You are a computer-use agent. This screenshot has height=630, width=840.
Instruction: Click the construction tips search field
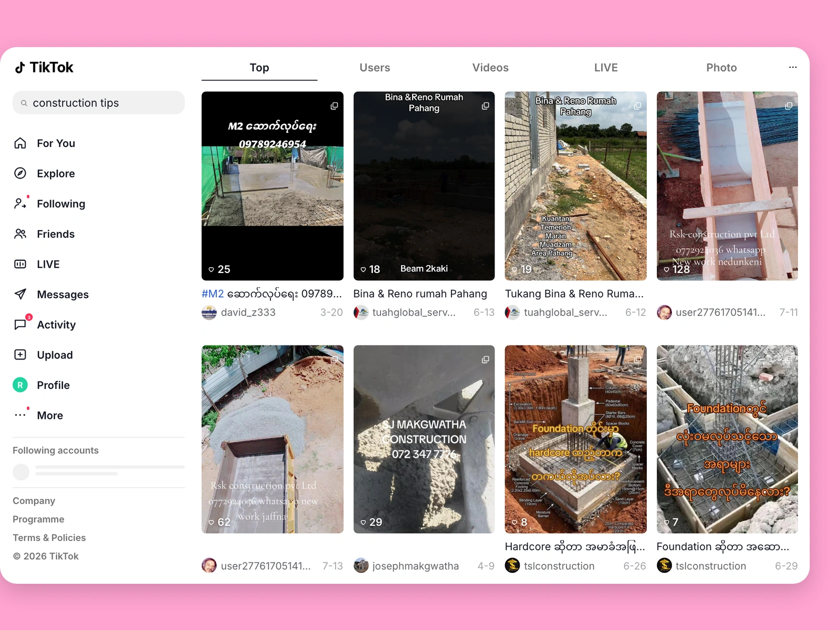coord(99,103)
